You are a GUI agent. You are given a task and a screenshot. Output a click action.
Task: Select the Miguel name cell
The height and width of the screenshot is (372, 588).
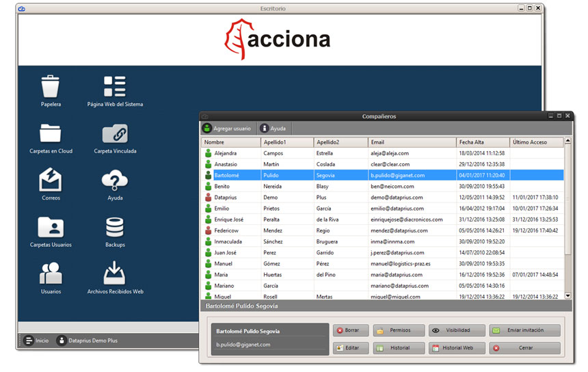[222, 296]
